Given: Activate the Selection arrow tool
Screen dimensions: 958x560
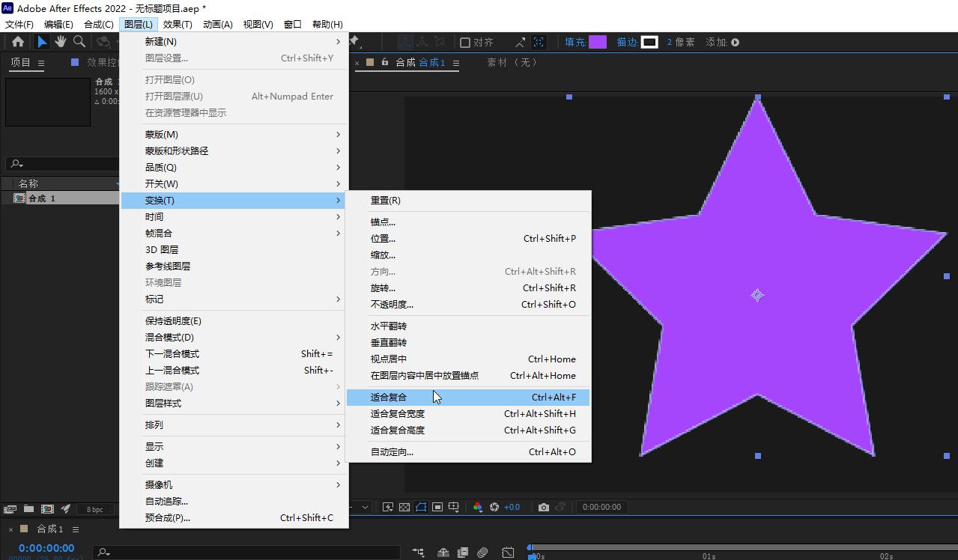Looking at the screenshot, I should (42, 42).
